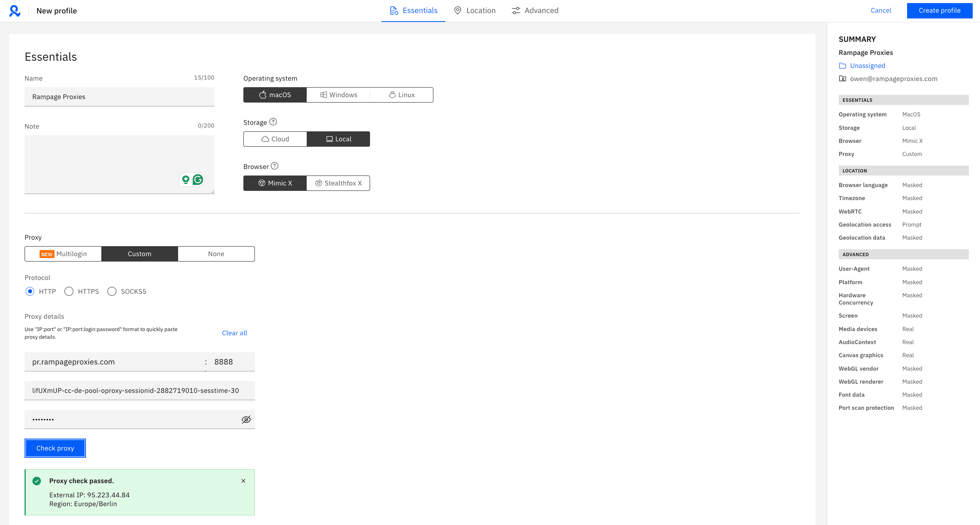Open the Essentials tab
Viewport: 980px width, 525px height.
point(413,11)
